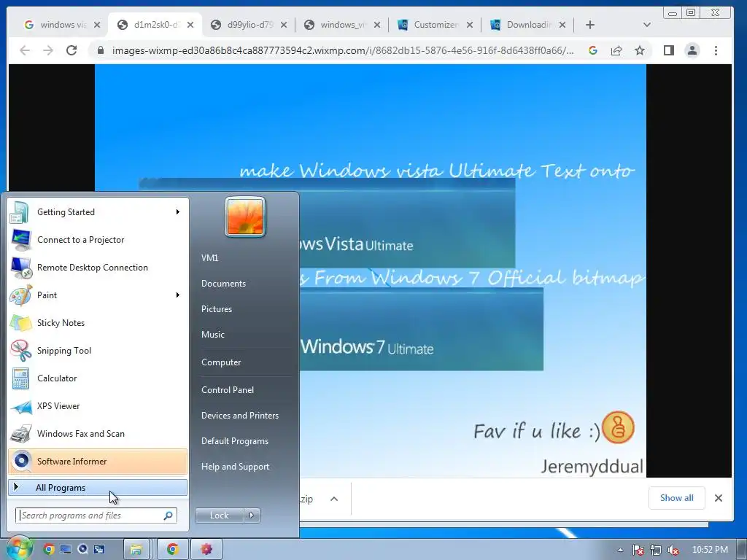Screen dimensions: 747x560
Task: Click the Action Center flag icon
Action: tap(638, 550)
